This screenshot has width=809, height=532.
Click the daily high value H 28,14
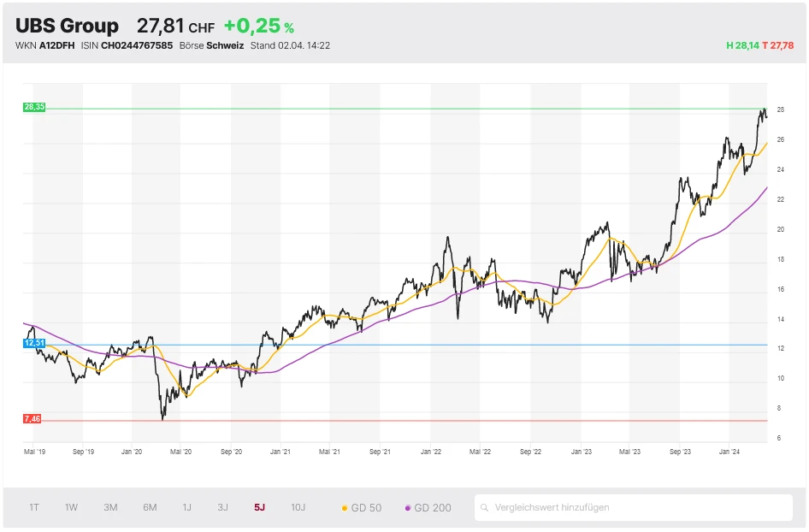[x=742, y=45]
